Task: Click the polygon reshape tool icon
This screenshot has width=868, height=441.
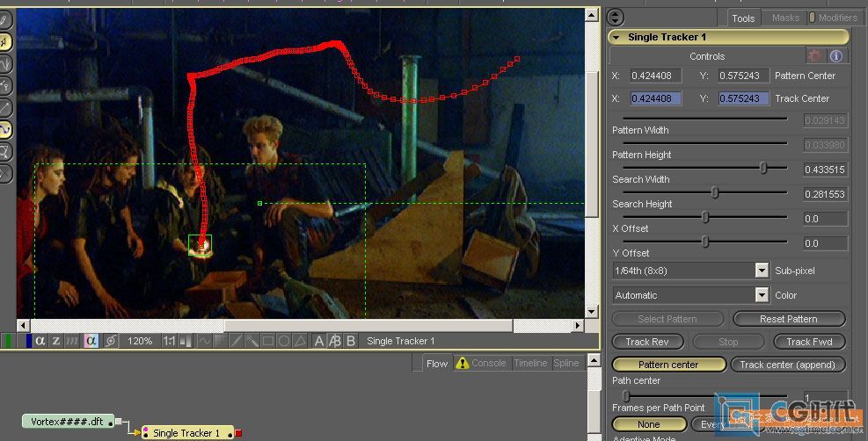Action: click(5, 151)
